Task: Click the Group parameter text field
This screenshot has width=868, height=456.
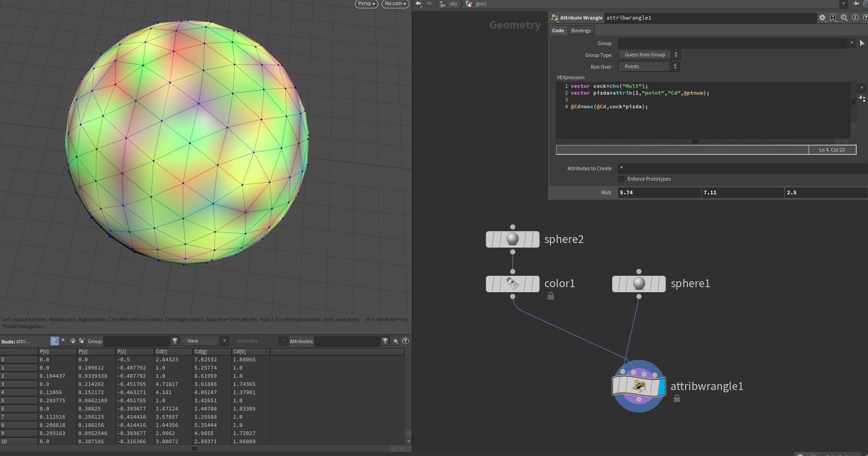Action: tap(732, 43)
